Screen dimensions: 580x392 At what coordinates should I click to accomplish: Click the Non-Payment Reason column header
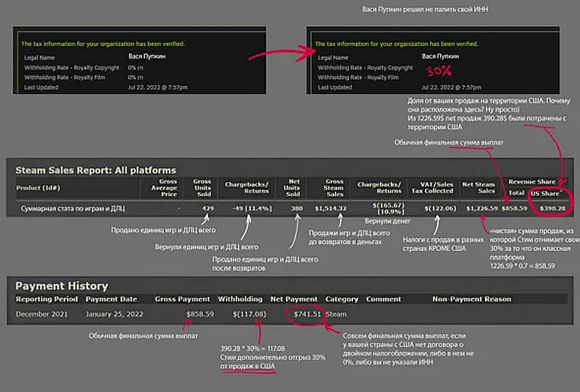[x=472, y=299]
